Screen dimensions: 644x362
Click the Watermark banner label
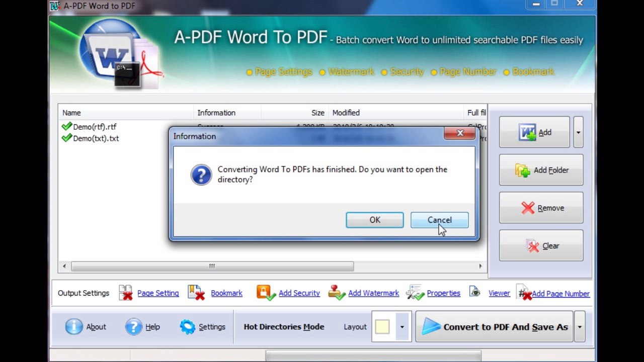(x=351, y=72)
